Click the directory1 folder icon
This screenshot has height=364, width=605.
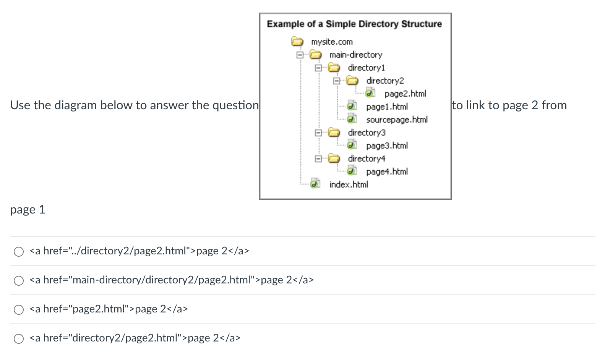pos(333,67)
